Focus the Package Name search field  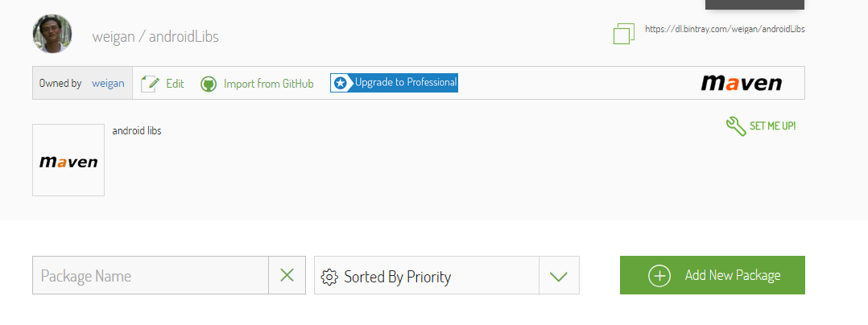pos(151,275)
